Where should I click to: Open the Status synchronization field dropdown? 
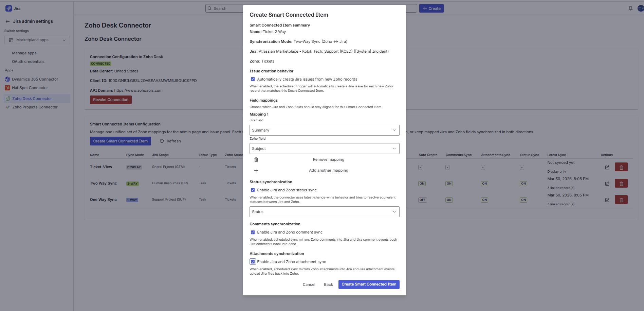[324, 211]
